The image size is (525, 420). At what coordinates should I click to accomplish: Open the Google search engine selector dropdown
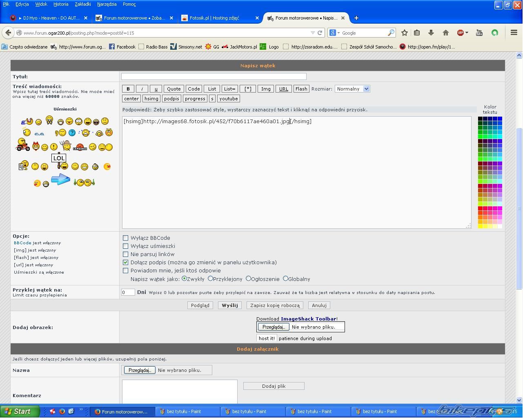pos(334,33)
